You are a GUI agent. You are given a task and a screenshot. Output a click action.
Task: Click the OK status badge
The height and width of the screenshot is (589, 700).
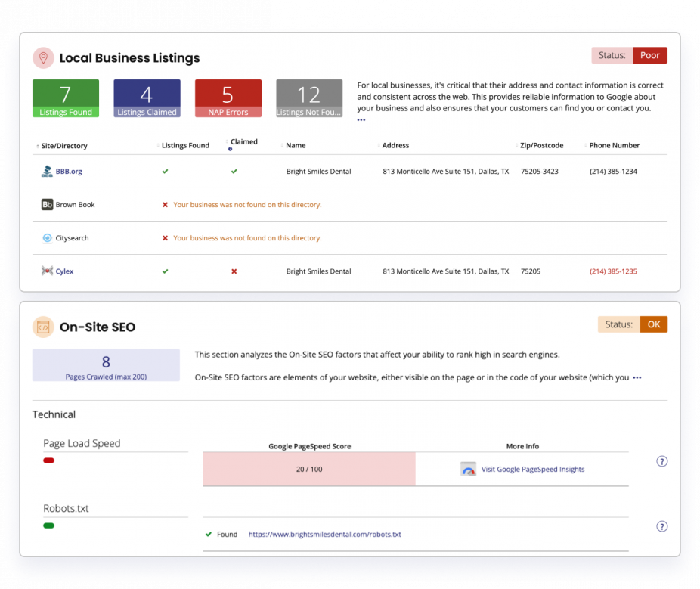(x=654, y=324)
